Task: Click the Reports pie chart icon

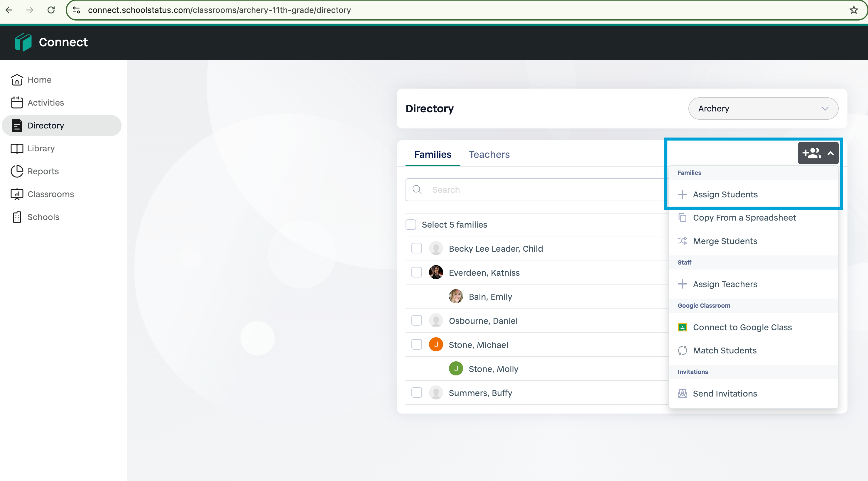Action: click(x=17, y=172)
